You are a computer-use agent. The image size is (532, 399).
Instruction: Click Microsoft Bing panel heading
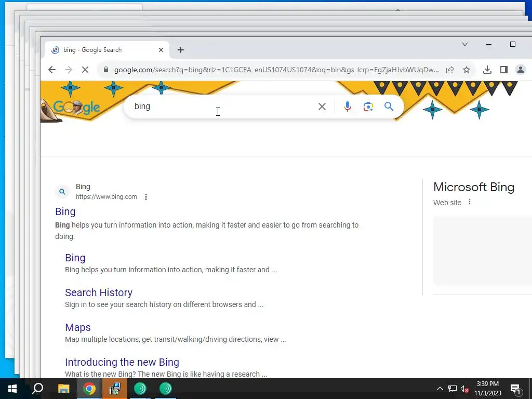pos(474,187)
